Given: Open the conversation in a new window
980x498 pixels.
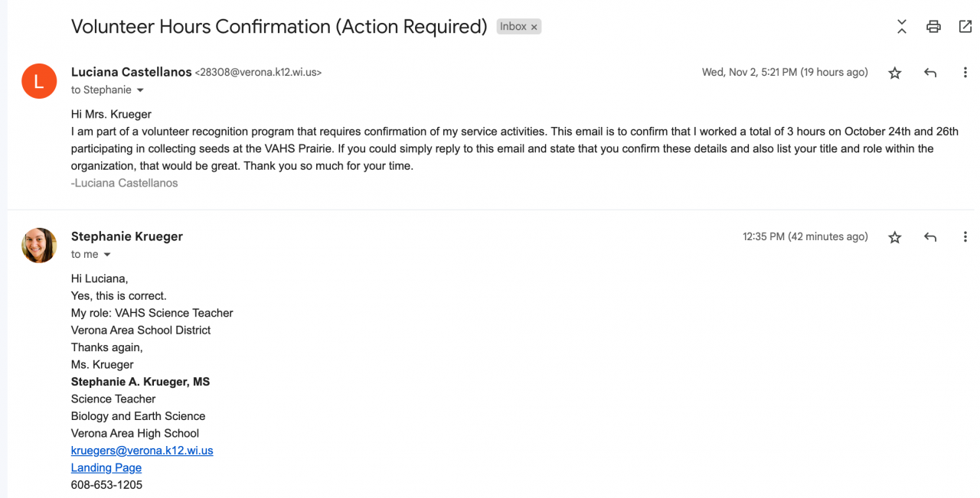Looking at the screenshot, I should 965,27.
